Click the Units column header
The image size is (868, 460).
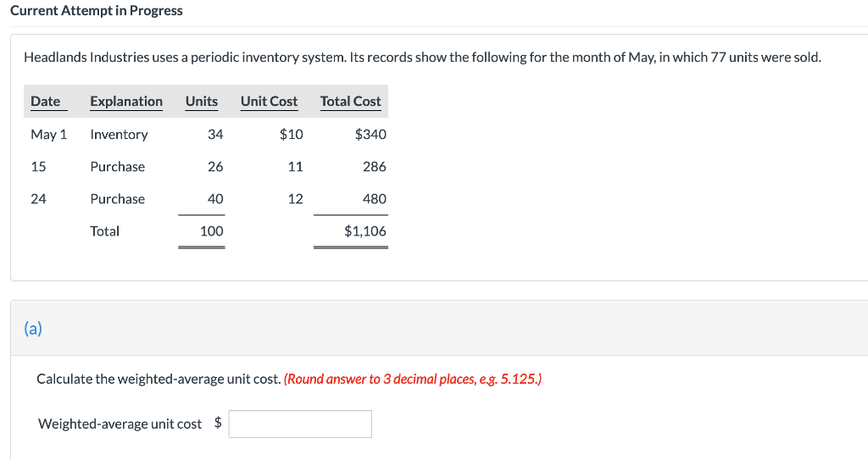tap(202, 102)
